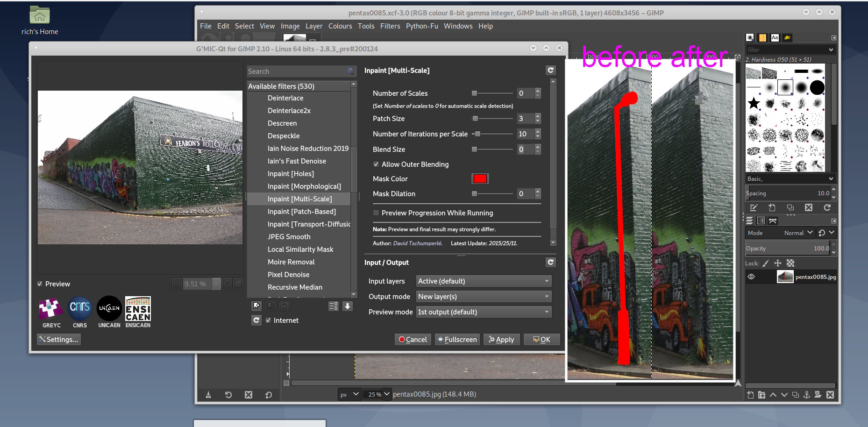
Task: Click the G'MIC filter Search field
Action: (301, 71)
